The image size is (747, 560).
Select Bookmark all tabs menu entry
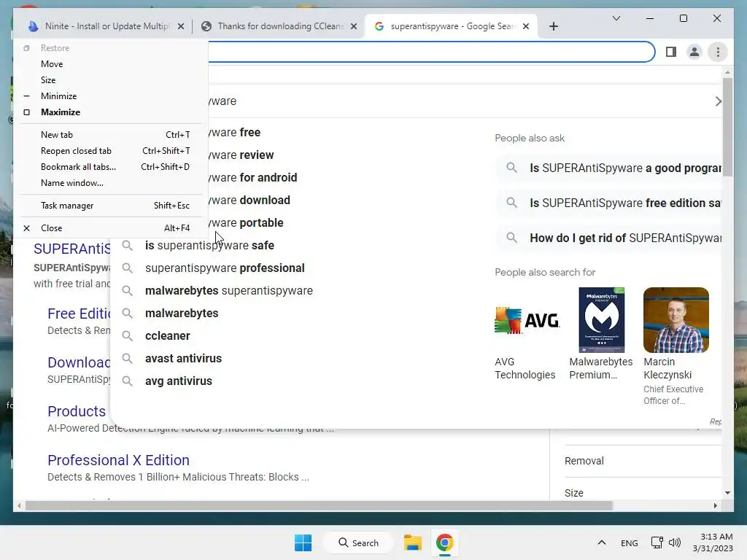click(111, 167)
